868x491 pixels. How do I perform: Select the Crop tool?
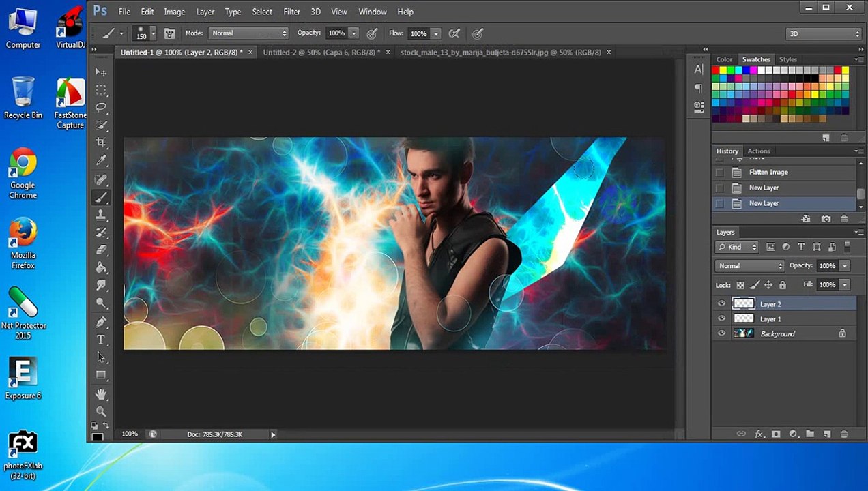point(101,143)
